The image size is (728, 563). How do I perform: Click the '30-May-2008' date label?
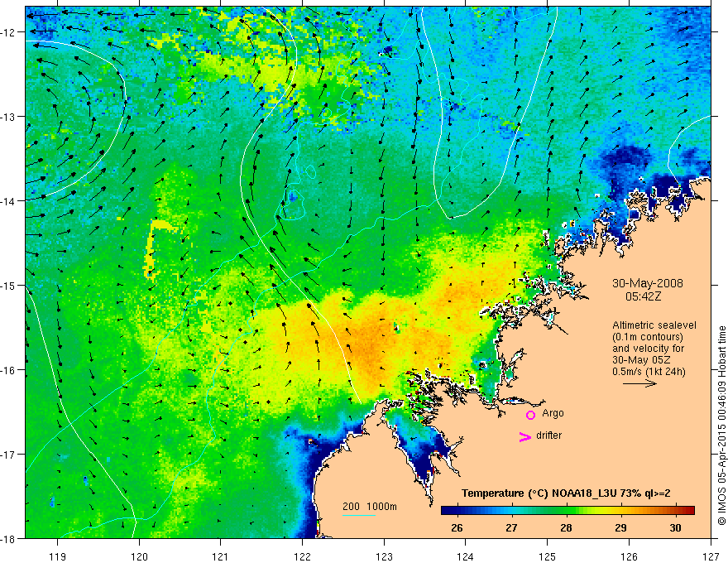click(x=648, y=283)
